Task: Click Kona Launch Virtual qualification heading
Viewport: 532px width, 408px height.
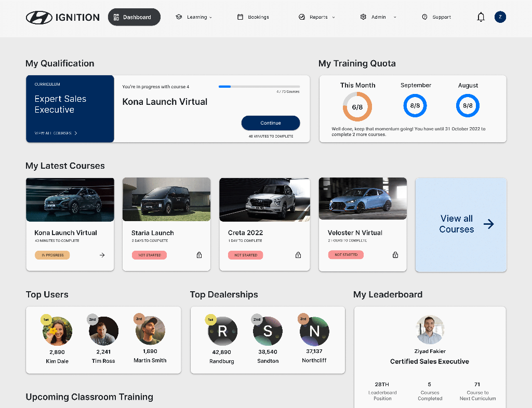Action: [165, 102]
